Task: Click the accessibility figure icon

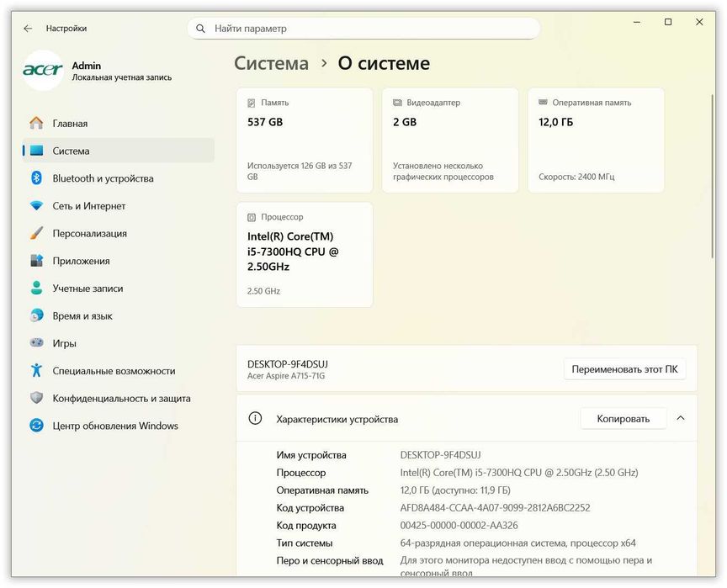Action: [36, 370]
